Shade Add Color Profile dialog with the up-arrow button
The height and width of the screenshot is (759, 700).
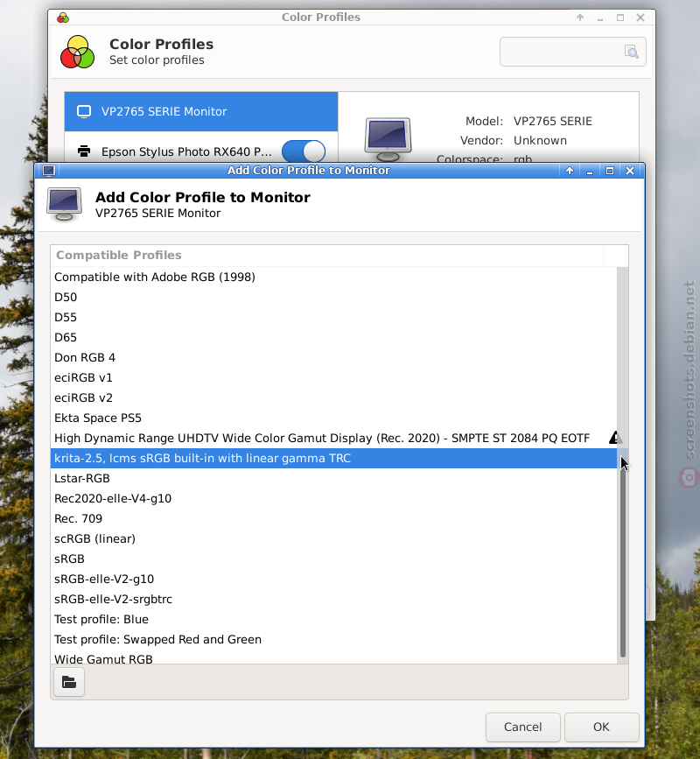[x=570, y=171]
